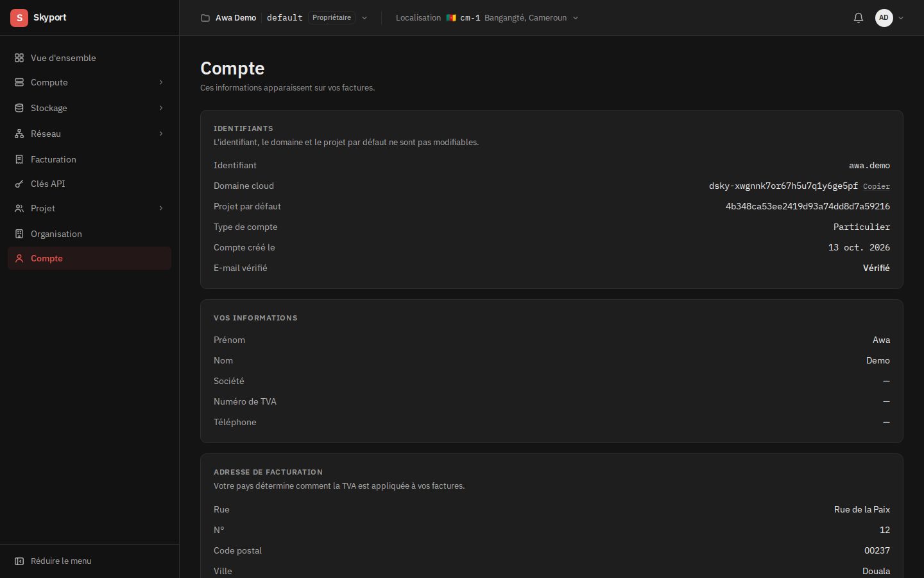Click the Douala city value

876,572
